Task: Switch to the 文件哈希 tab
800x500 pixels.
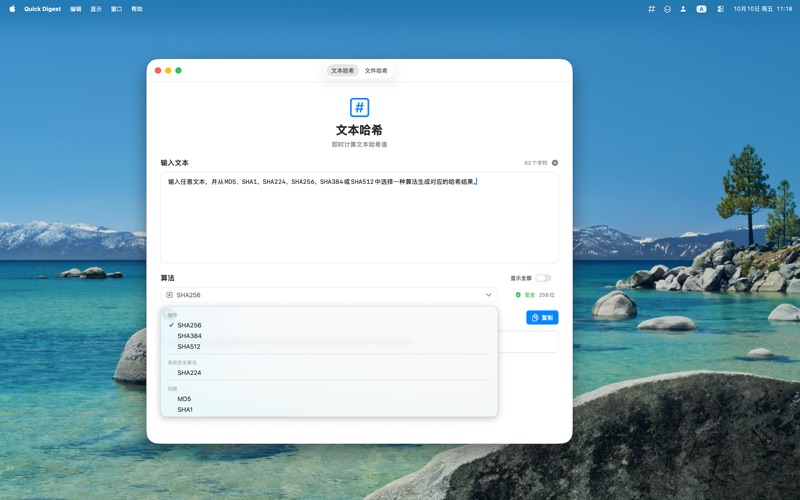Action: point(376,70)
